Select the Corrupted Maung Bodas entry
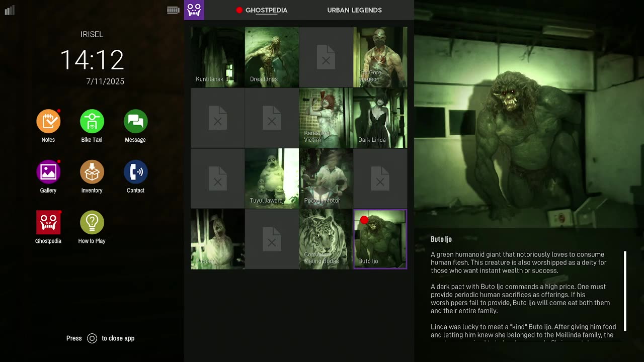Screen dimensions: 644x362 pyautogui.click(x=326, y=239)
